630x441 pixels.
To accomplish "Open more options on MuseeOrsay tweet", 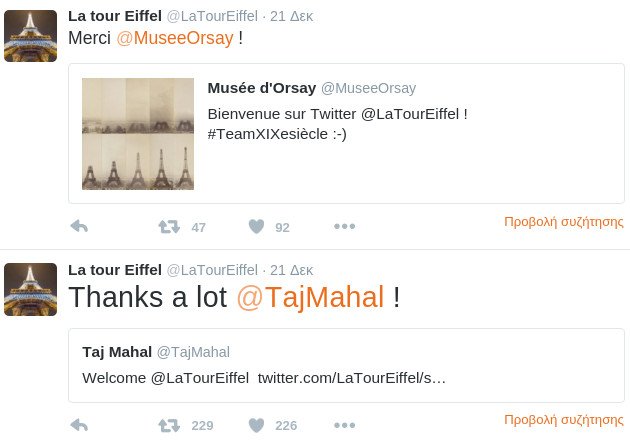I will 344,227.
